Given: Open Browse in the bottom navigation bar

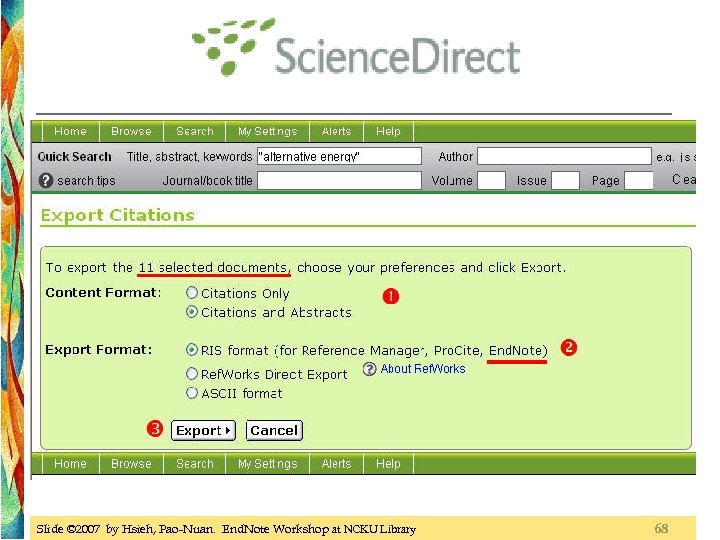Looking at the screenshot, I should pos(131,463).
